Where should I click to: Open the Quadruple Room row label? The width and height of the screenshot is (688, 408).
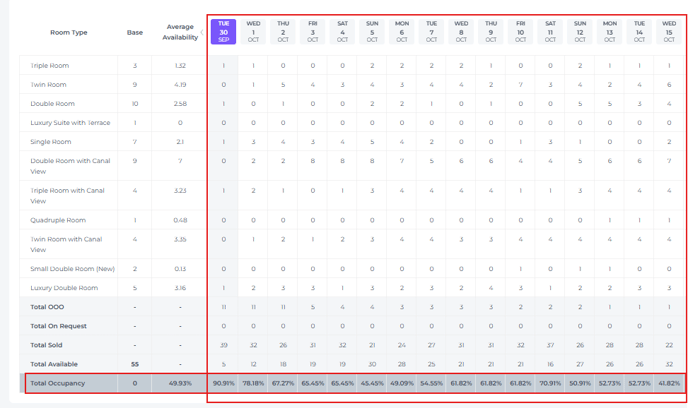coord(58,220)
